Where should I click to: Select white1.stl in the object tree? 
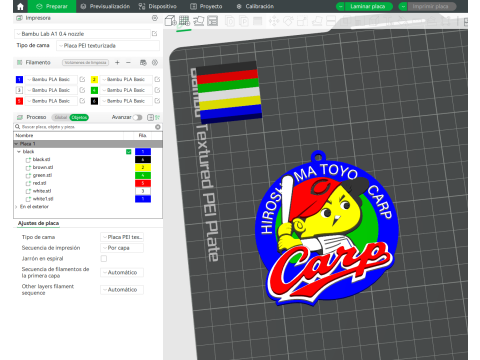tap(43, 199)
